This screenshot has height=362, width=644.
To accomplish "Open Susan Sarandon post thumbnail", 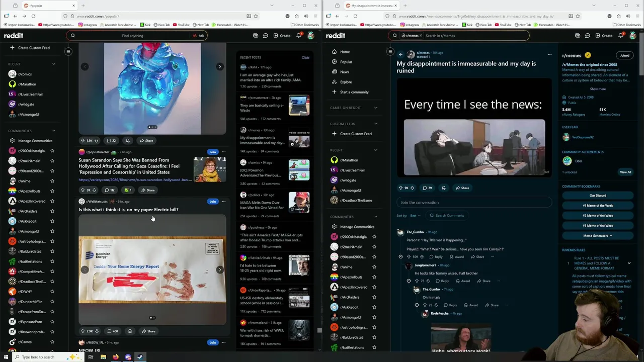I will 210,169.
